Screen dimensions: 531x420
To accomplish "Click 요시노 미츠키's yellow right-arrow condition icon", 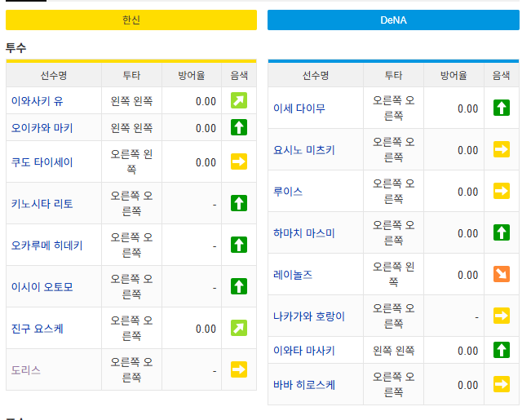I will 502,149.
